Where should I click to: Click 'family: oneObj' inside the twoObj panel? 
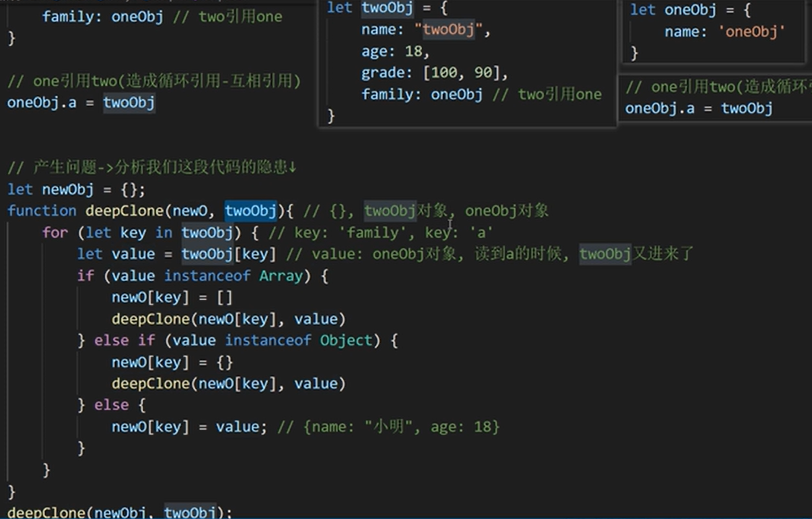(x=422, y=94)
